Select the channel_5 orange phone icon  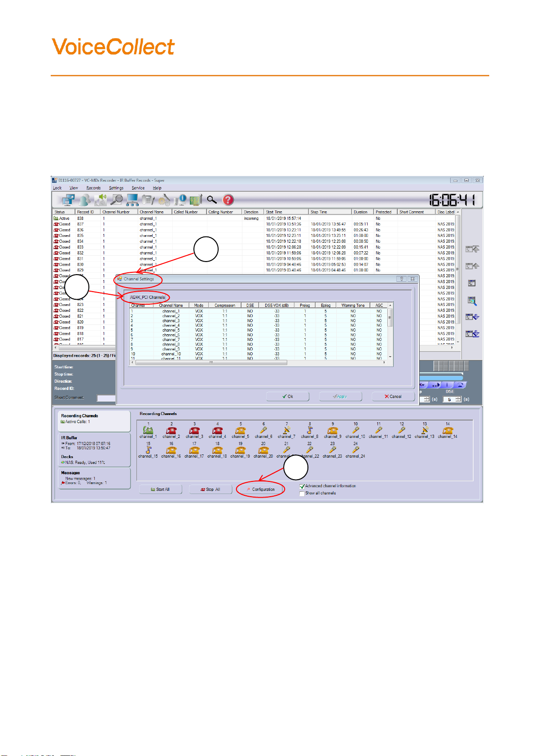[x=241, y=430]
